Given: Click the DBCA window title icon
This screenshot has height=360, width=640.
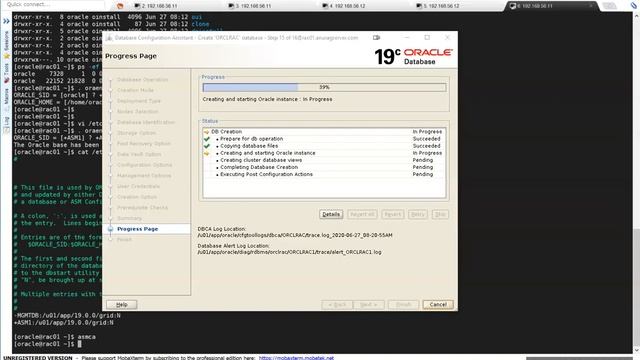Looking at the screenshot, I should click(109, 38).
